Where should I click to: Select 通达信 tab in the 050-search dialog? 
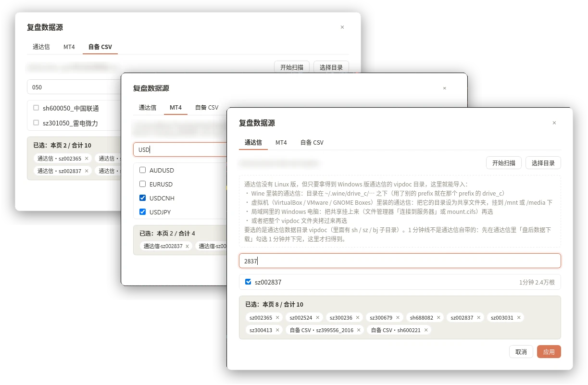(41, 47)
